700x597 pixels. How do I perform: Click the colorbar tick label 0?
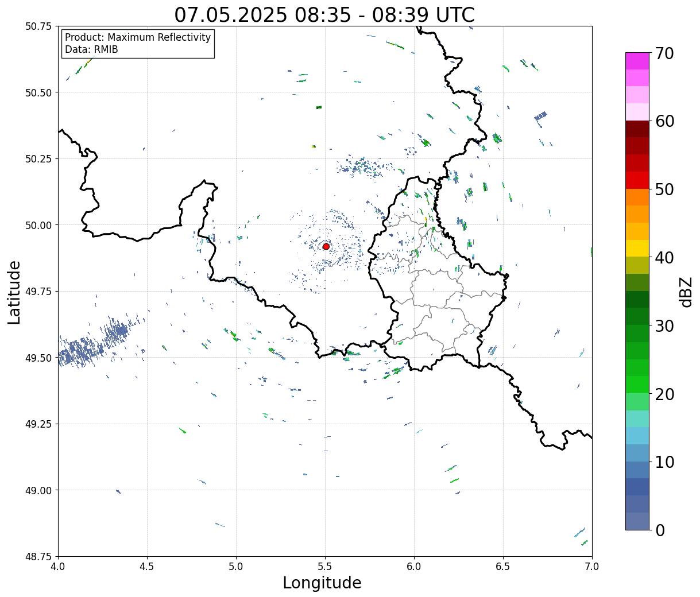(x=660, y=530)
